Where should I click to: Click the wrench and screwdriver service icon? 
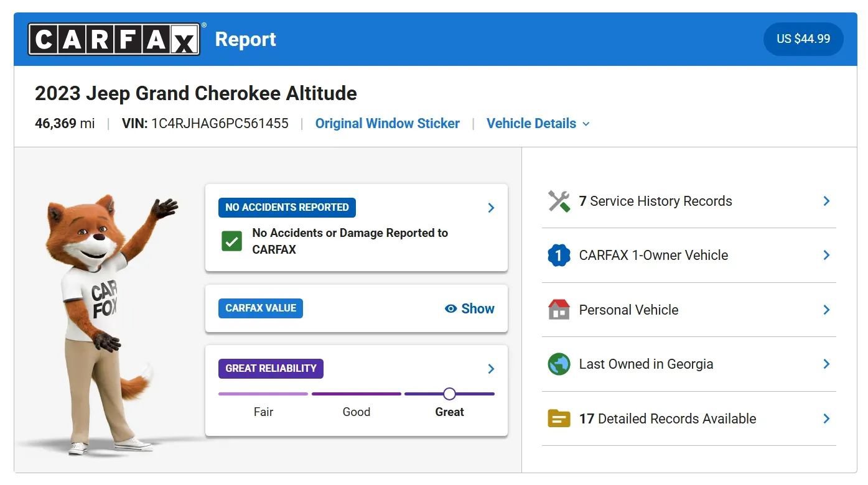tap(559, 201)
